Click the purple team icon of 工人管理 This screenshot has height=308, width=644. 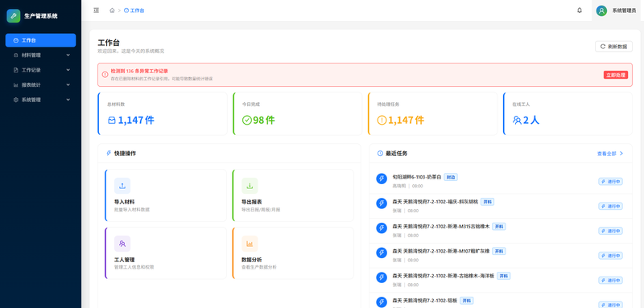122,244
